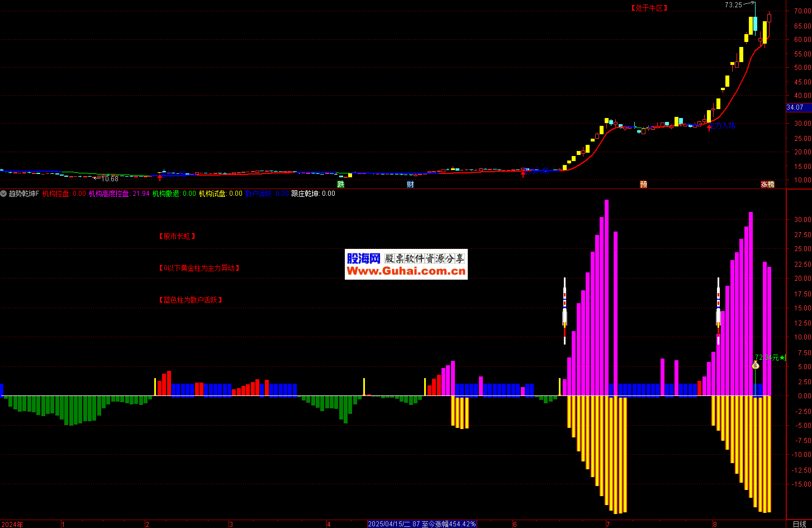Click the red up arrow near February
The image size is (812, 528).
160,177
